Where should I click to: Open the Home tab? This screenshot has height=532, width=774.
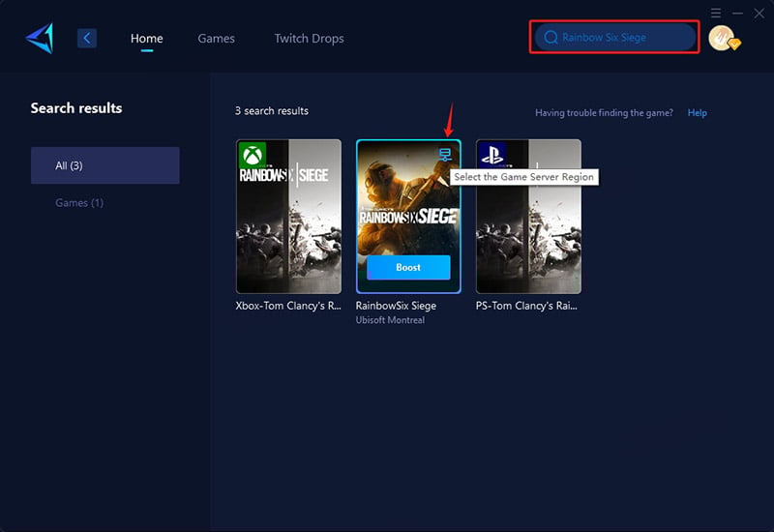(147, 39)
